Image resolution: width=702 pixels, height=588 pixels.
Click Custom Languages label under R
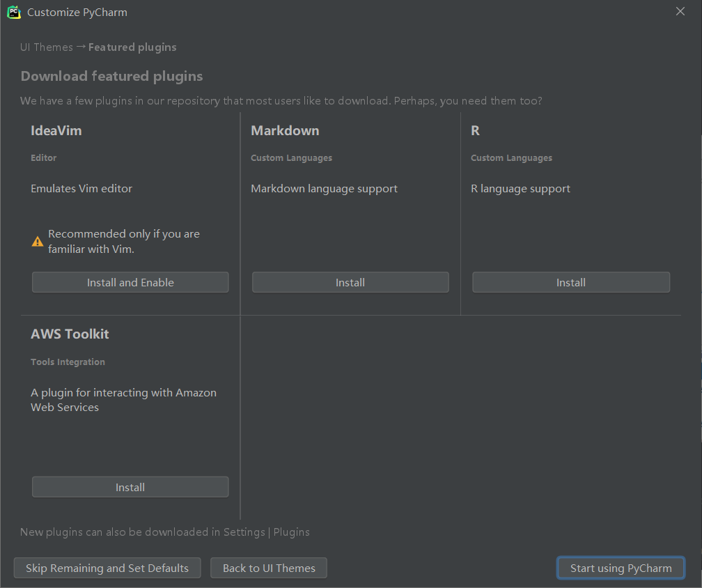coord(511,158)
